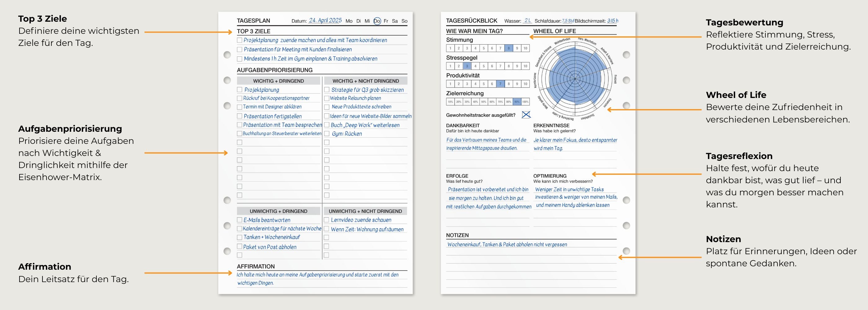Choose Produktivität rating 7
Screen dimensions: 868x310
click(500, 84)
